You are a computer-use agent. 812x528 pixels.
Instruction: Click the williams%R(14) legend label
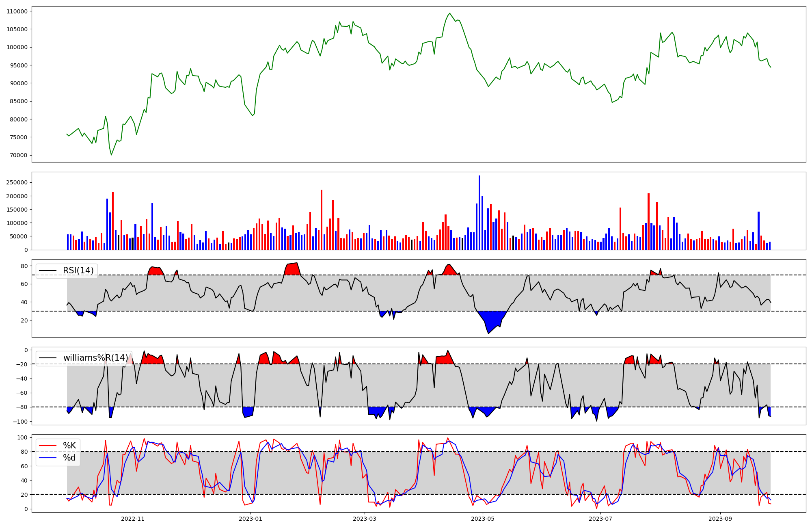pos(95,358)
